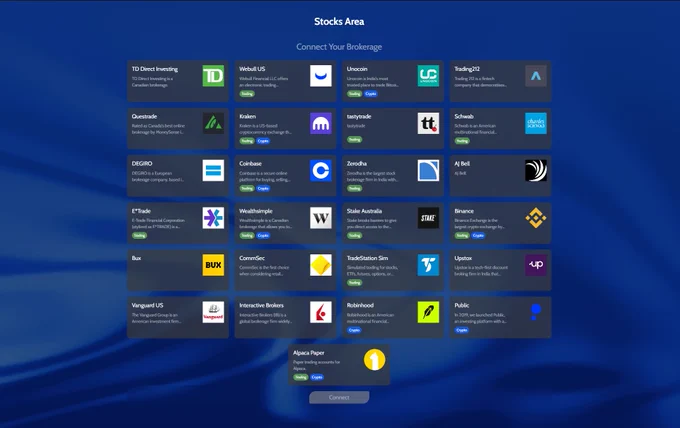Click the Connect Your Brokerage heading
Image resolution: width=680 pixels, height=428 pixels.
click(x=339, y=47)
